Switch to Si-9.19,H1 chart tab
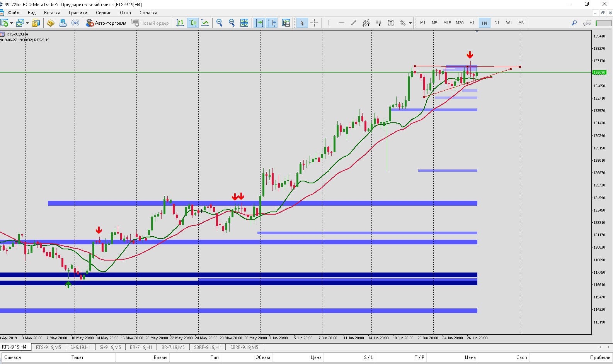 80,347
